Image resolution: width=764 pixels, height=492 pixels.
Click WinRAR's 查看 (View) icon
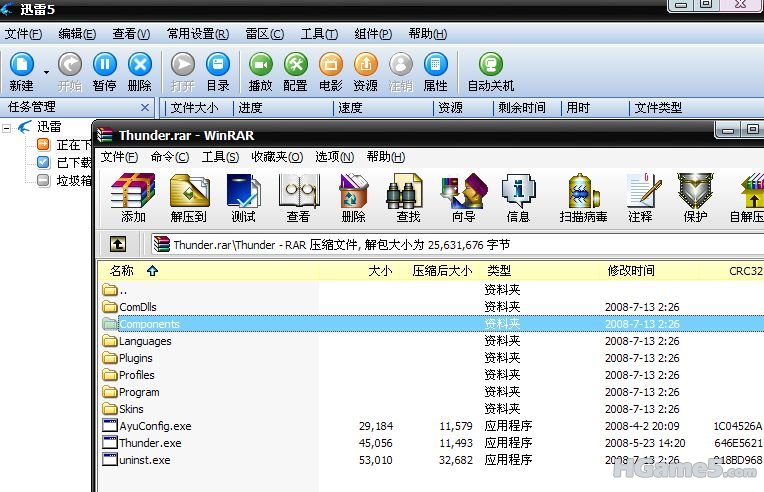coord(298,191)
